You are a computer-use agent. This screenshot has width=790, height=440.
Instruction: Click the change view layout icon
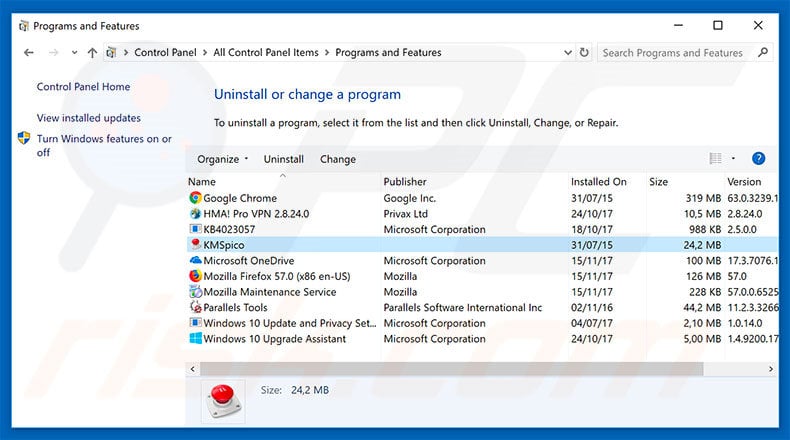[x=715, y=159]
